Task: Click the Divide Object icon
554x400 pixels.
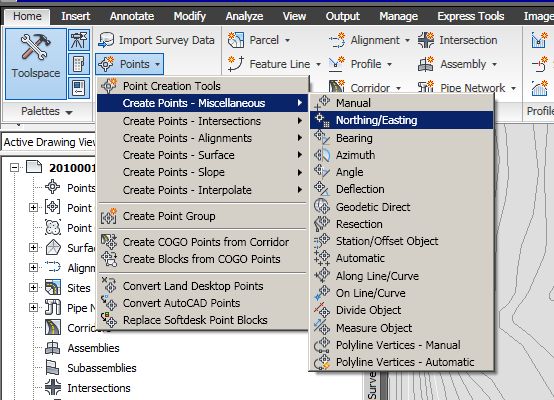Action: click(322, 310)
